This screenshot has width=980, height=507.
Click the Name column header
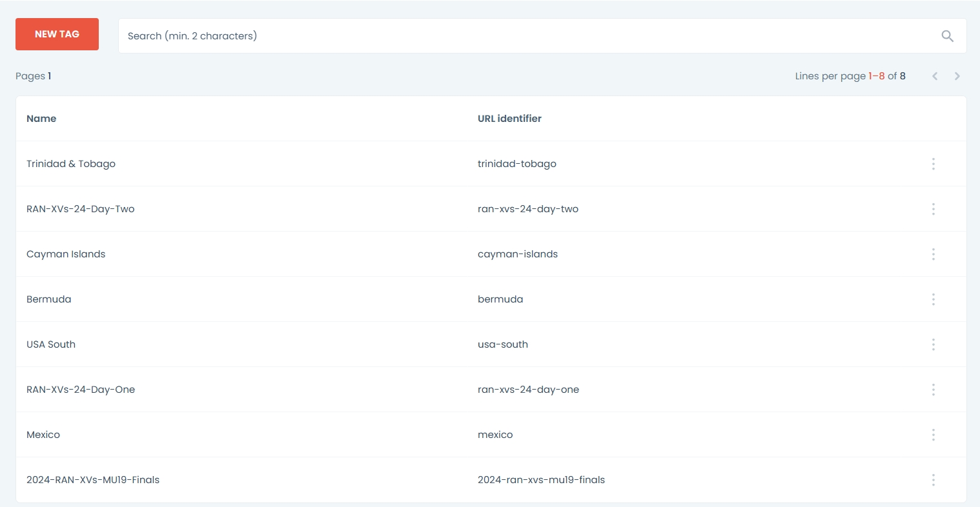(x=41, y=119)
